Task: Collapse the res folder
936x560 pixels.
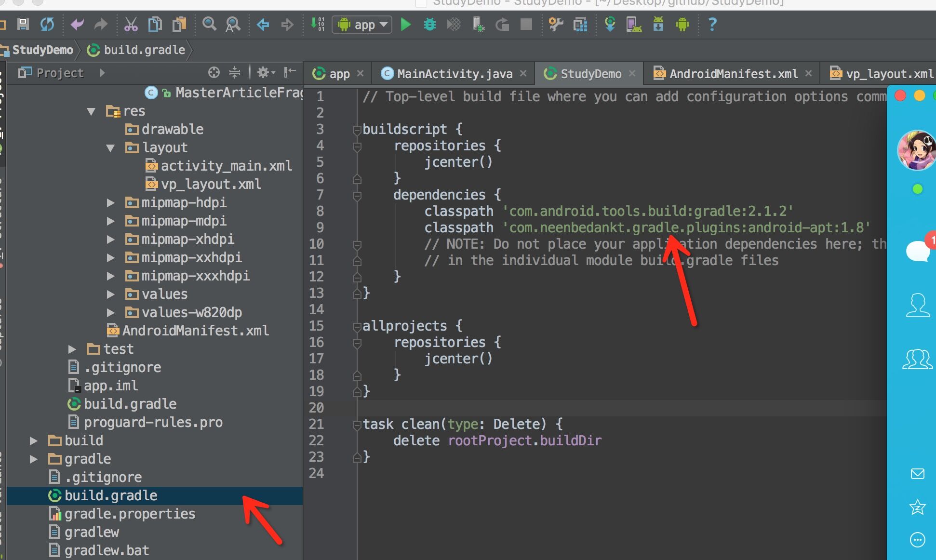Action: point(91,111)
